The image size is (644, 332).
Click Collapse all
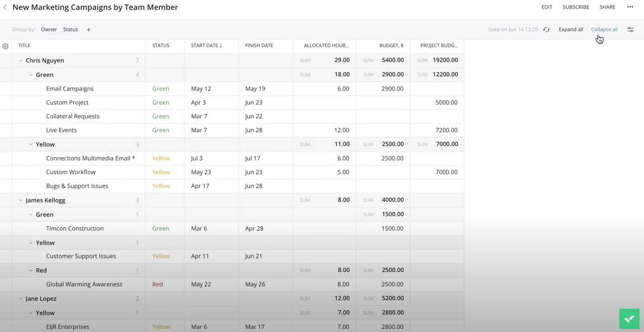tap(604, 29)
